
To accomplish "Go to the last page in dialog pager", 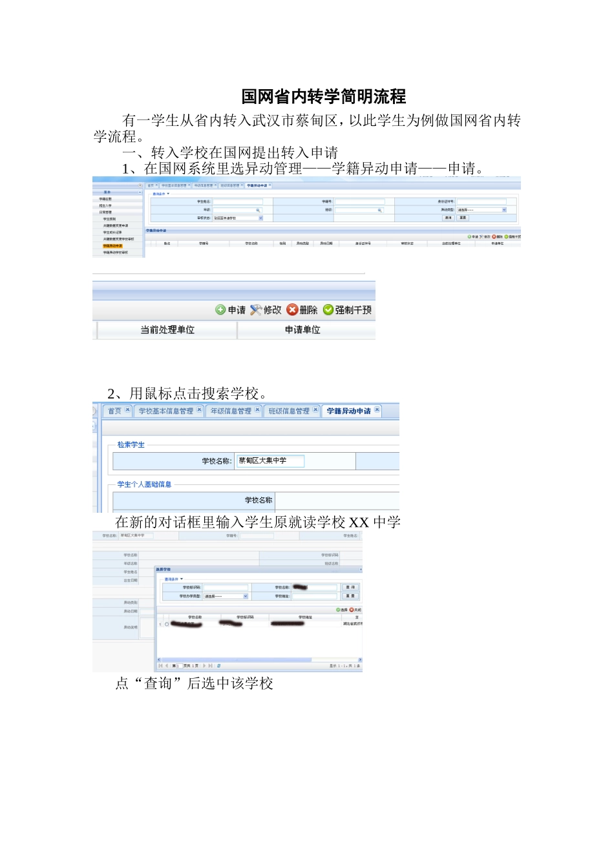I will coord(210,666).
